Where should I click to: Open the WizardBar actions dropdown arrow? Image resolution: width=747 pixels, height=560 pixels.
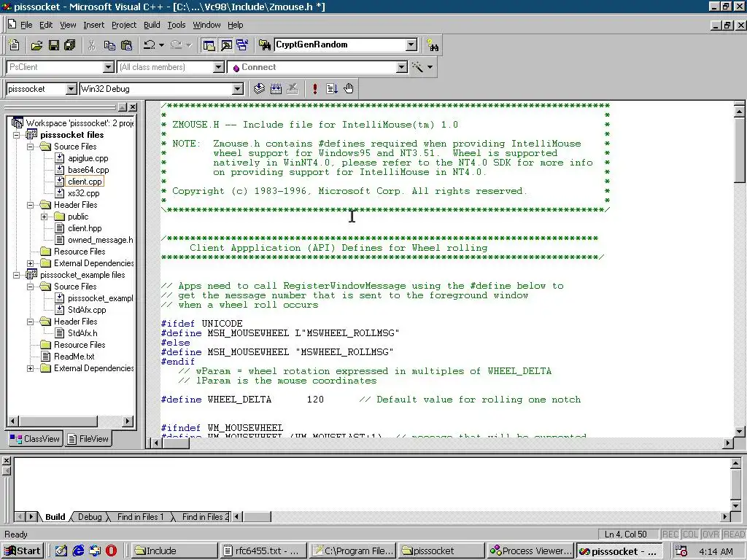pyautogui.click(x=430, y=67)
